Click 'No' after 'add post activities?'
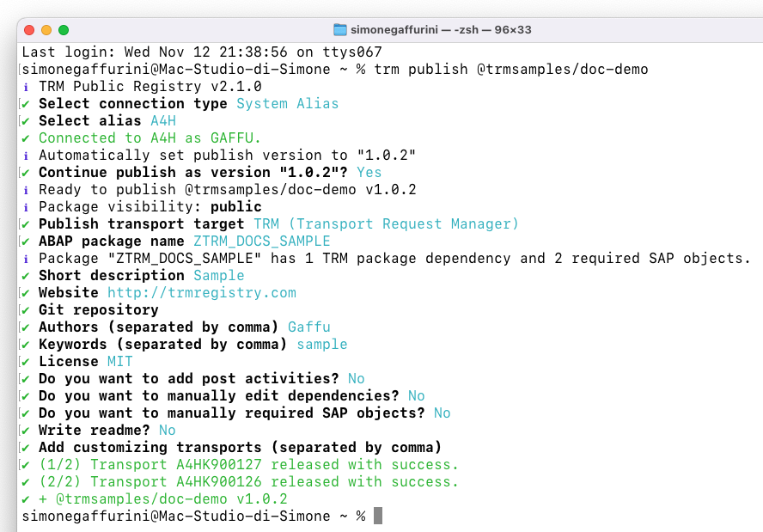 357,379
